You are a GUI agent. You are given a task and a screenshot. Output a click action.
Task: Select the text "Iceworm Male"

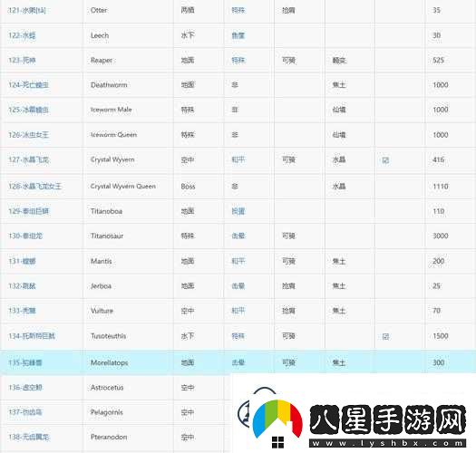coord(112,110)
